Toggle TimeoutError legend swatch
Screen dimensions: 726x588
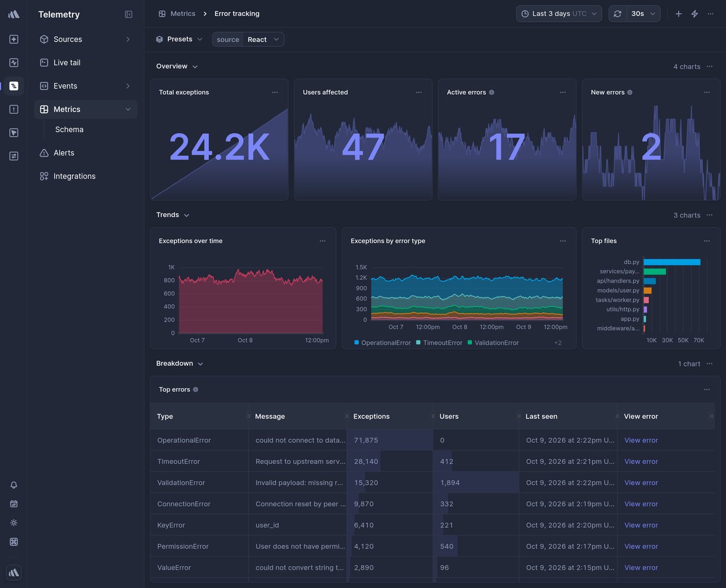pos(418,343)
